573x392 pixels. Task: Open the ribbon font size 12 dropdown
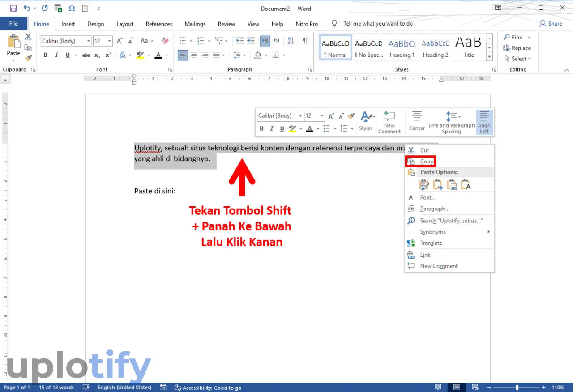pos(110,41)
